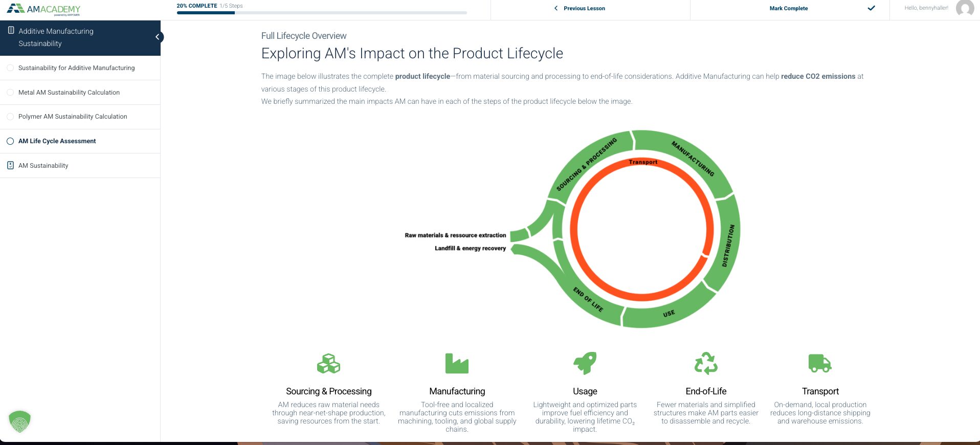Click the course progress bar
The width and height of the screenshot is (980, 445).
point(322,13)
